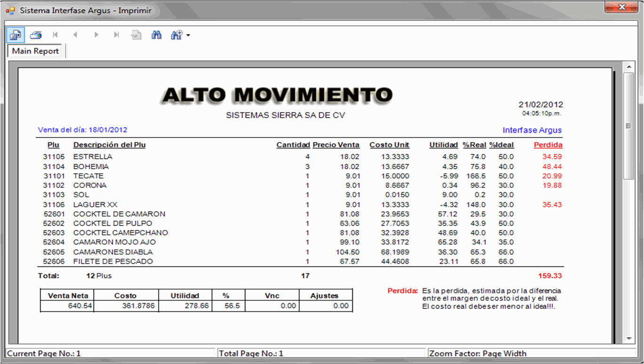Click the scrollbar down arrow
Image resolution: width=644 pixels, height=364 pixels.
point(628,339)
